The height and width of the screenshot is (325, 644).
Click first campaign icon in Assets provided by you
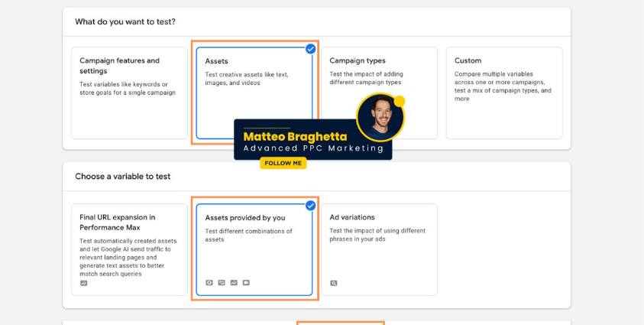click(x=209, y=282)
